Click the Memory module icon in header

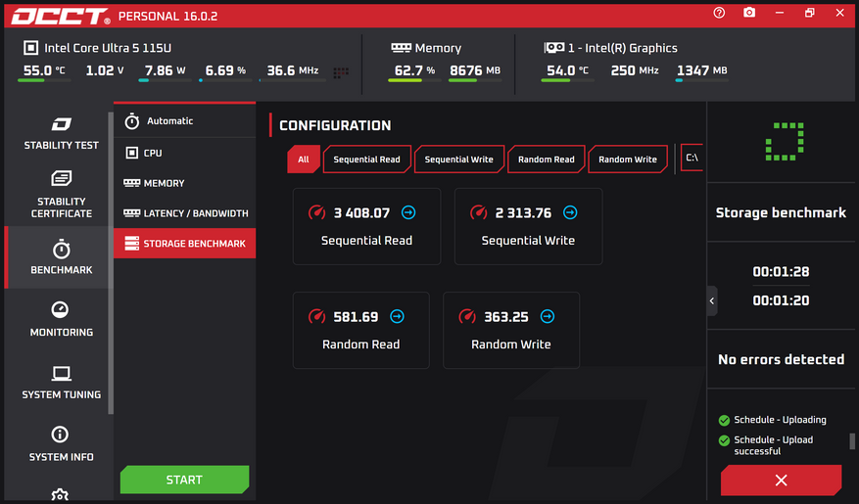click(x=401, y=48)
